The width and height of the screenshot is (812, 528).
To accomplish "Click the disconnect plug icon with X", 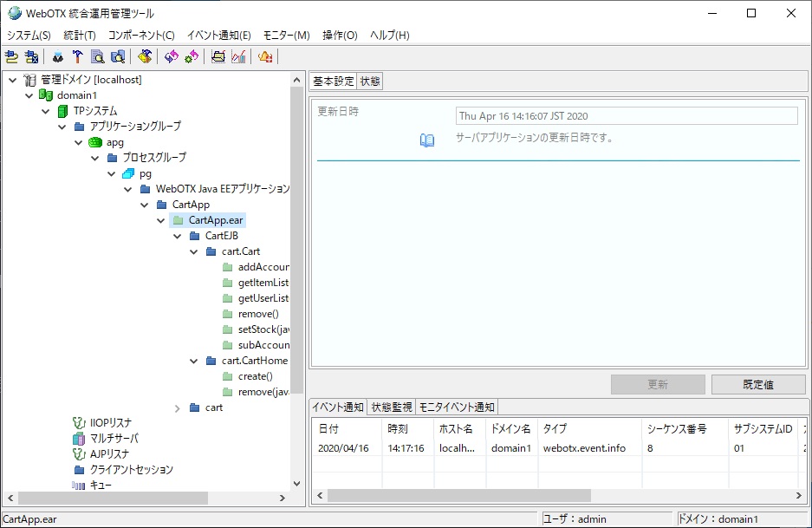I will pos(32,57).
